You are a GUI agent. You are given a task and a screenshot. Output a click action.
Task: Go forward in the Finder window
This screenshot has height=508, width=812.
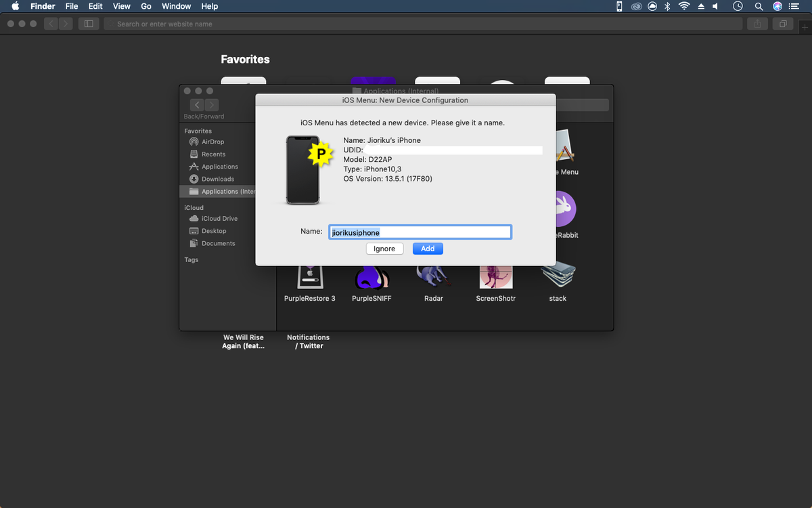tap(212, 105)
